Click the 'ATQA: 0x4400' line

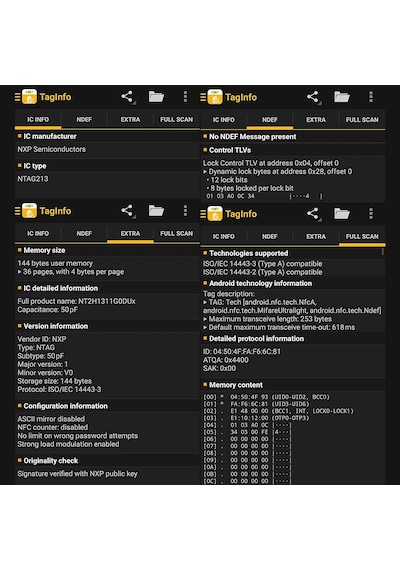click(225, 360)
